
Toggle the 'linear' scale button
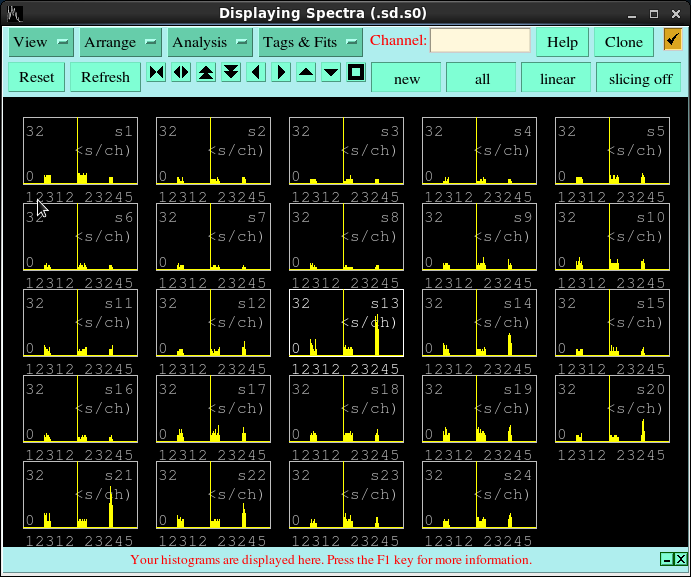(557, 79)
